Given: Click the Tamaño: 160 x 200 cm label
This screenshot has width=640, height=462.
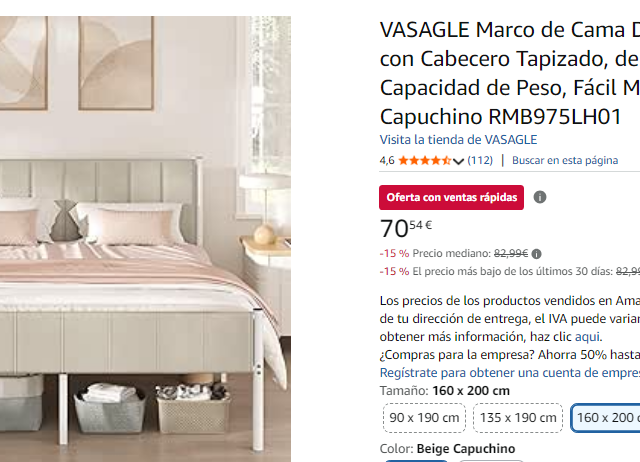Looking at the screenshot, I should (444, 391).
